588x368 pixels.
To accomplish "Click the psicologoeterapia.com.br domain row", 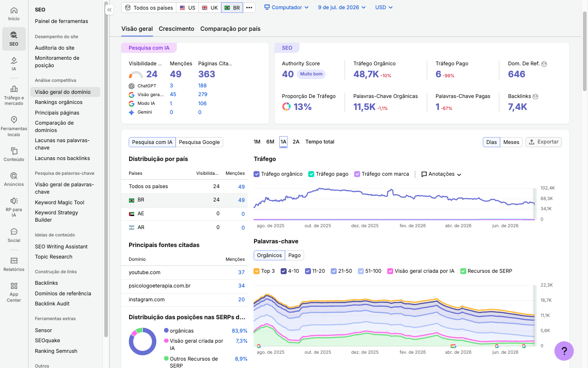I will [x=184, y=286].
